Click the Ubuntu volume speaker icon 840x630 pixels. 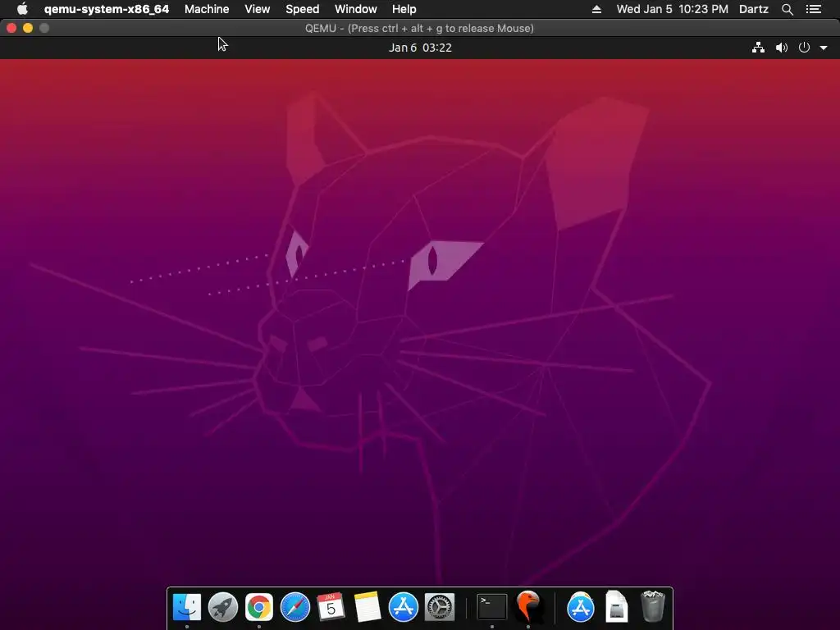(x=782, y=48)
